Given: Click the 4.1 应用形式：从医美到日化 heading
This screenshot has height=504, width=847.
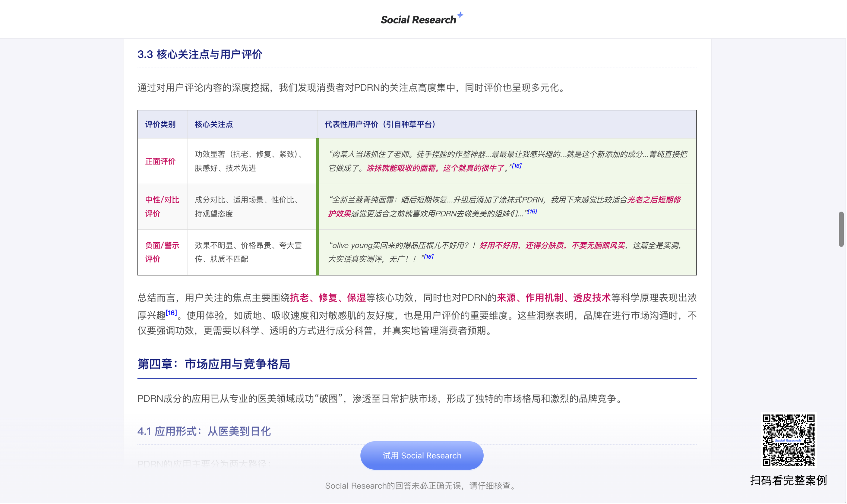Looking at the screenshot, I should (204, 432).
